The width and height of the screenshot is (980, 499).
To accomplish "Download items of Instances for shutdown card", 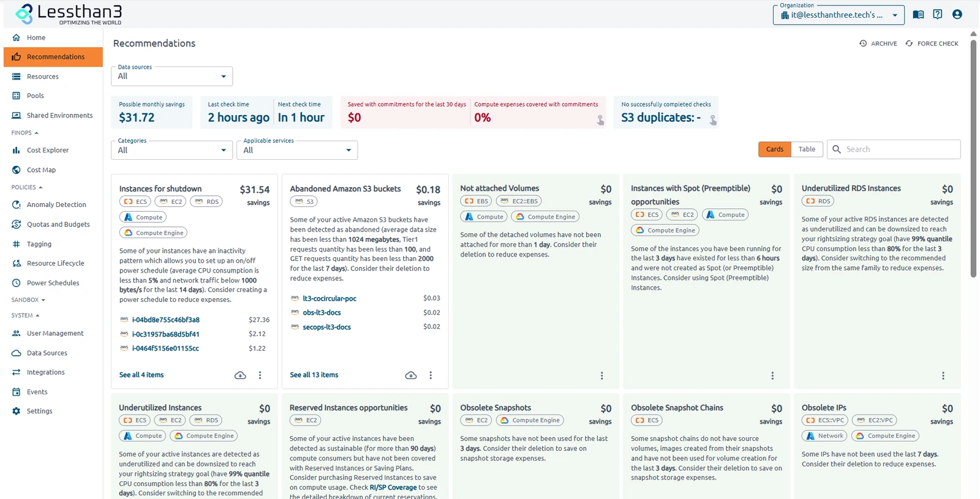I will point(240,375).
